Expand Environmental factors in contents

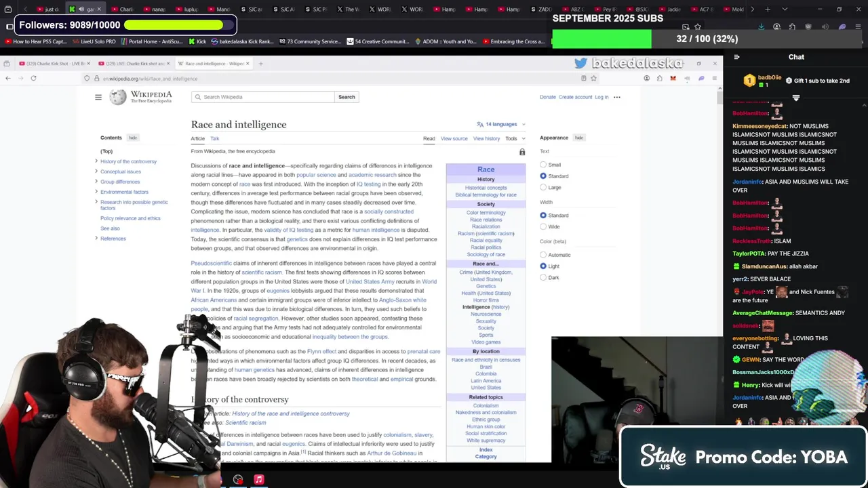(96, 192)
